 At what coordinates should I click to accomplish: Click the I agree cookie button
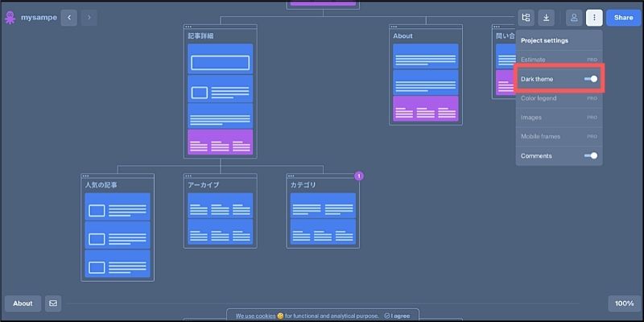click(397, 316)
